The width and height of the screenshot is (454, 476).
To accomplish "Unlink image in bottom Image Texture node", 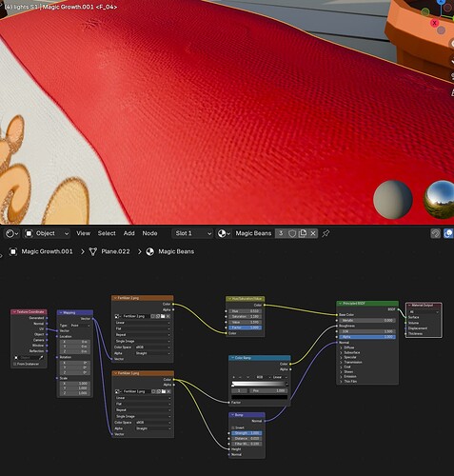I will (x=168, y=391).
